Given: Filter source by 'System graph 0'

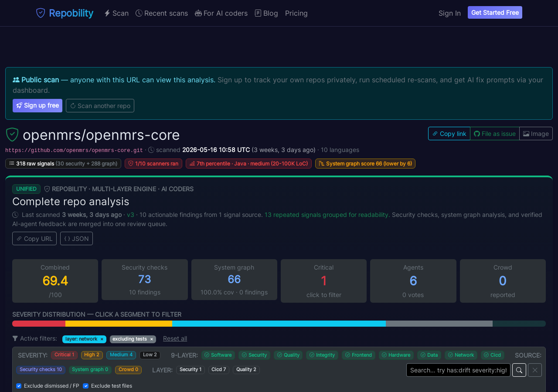Looking at the screenshot, I should point(90,370).
